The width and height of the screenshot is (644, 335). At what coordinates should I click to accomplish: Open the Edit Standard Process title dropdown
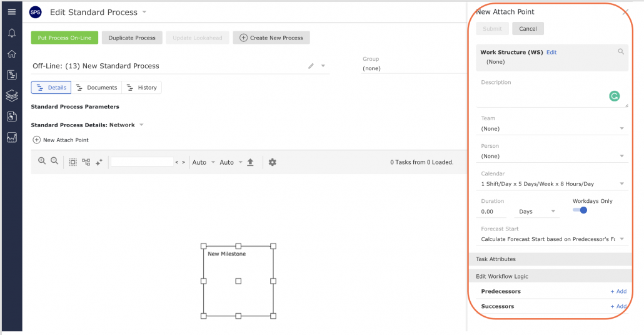pos(144,12)
